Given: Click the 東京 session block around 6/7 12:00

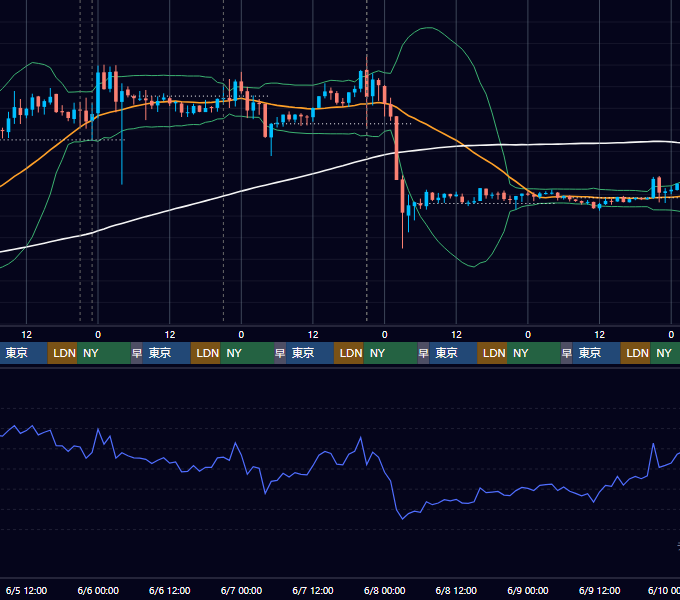Looking at the screenshot, I should 310,353.
